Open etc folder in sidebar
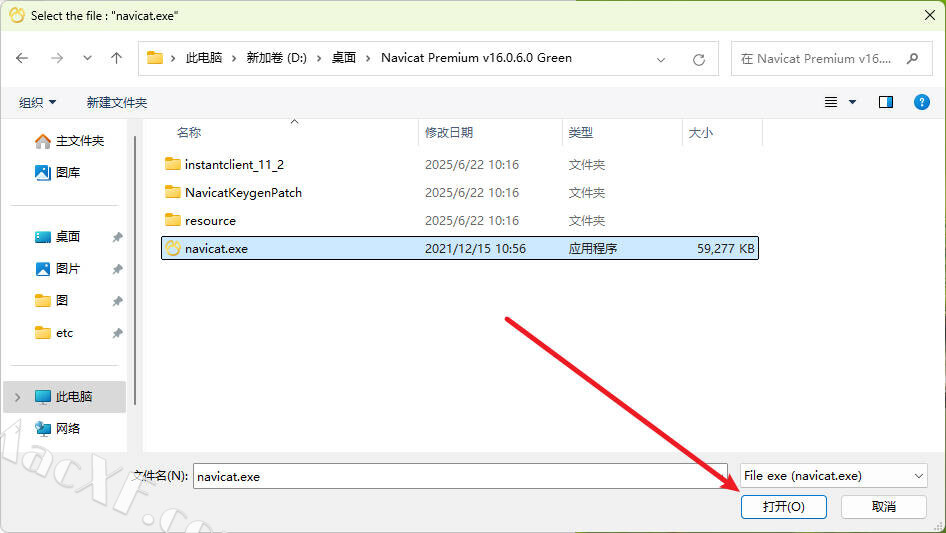Viewport: 946px width, 533px height. point(54,333)
